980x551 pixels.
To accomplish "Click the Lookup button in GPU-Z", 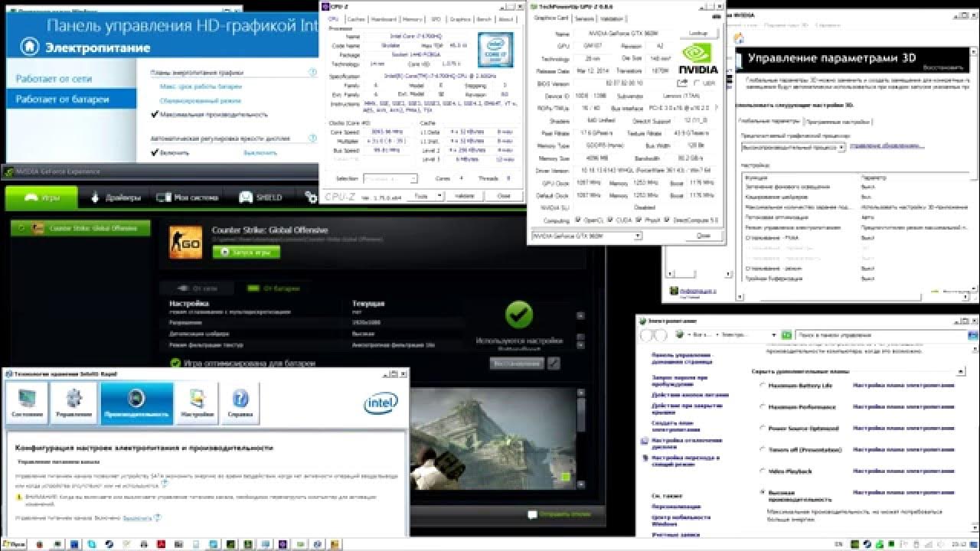I will 698,34.
